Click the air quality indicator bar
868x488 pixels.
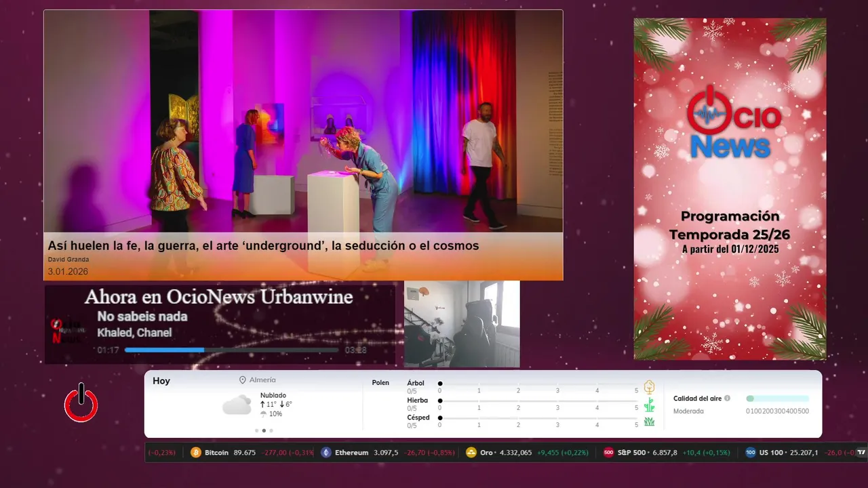tap(778, 399)
